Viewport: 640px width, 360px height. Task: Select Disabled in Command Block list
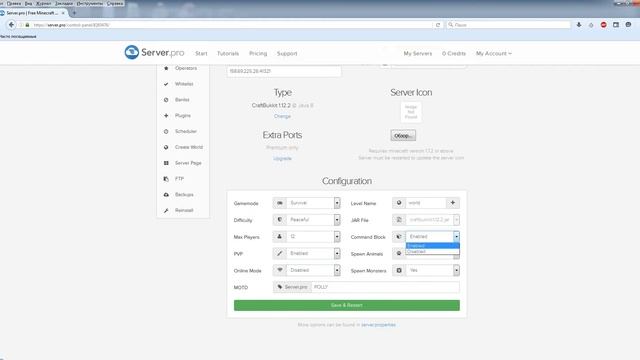433,251
